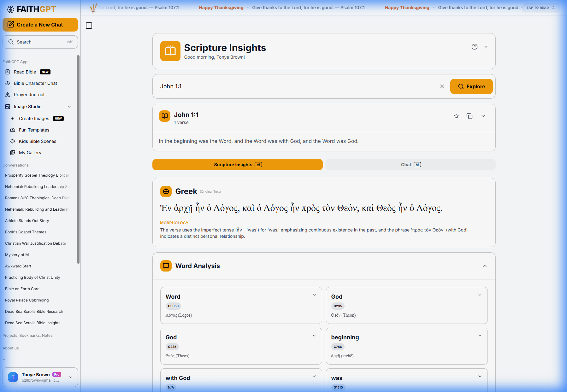Open Dead Sea Scrolls Bible Insights conversation
This screenshot has width=567, height=392.
tap(33, 323)
